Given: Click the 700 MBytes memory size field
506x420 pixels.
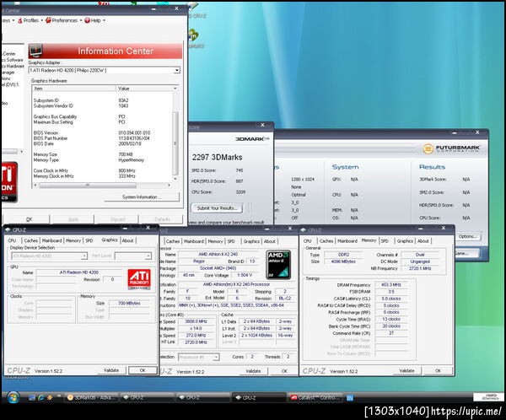Looking at the screenshot, I should pyautogui.click(x=129, y=303).
